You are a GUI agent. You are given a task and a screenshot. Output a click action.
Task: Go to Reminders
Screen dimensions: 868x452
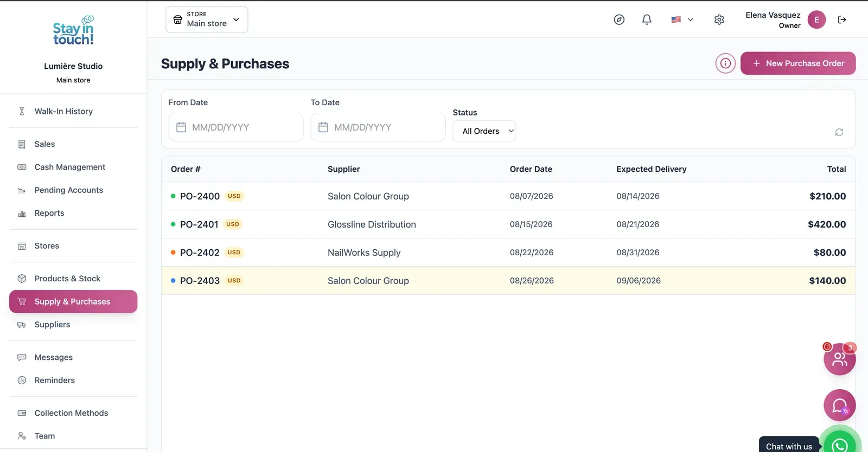73,380
